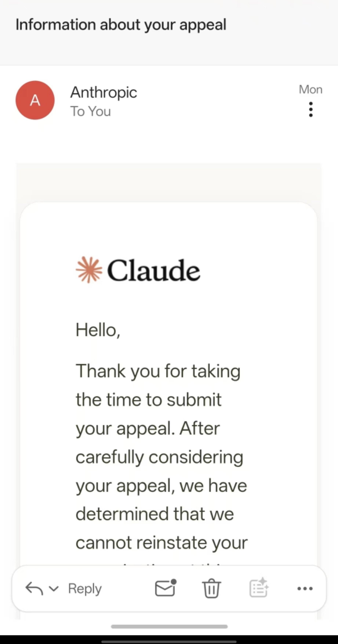The width and height of the screenshot is (338, 644).
Task: Tap the orange Claude starburst logo
Action: pyautogui.click(x=89, y=270)
